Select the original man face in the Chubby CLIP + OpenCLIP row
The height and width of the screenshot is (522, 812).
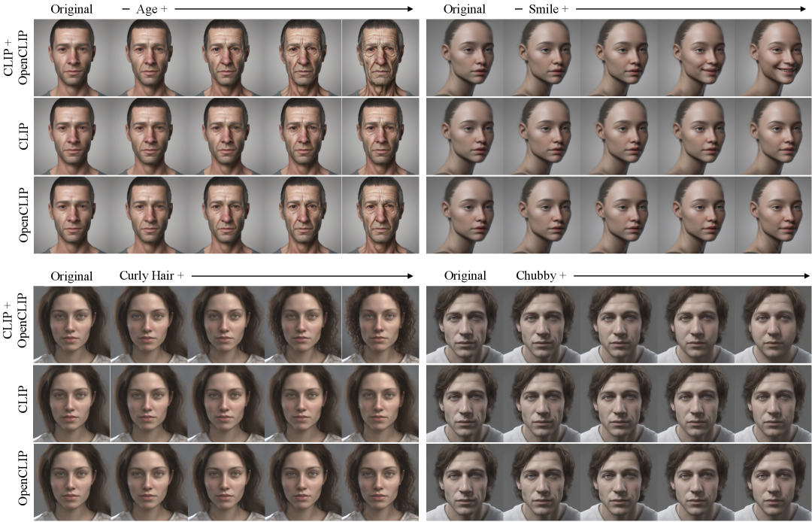tap(465, 323)
